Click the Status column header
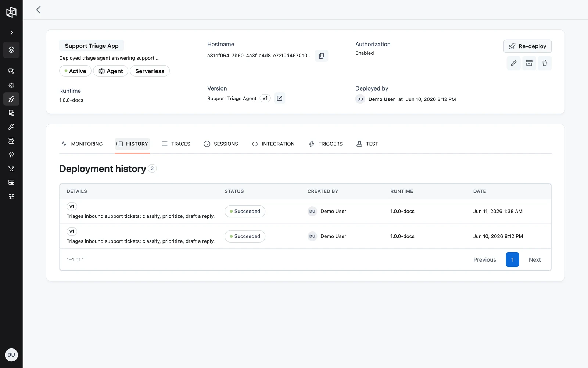Screen dimensions: 588x368 click(234, 191)
